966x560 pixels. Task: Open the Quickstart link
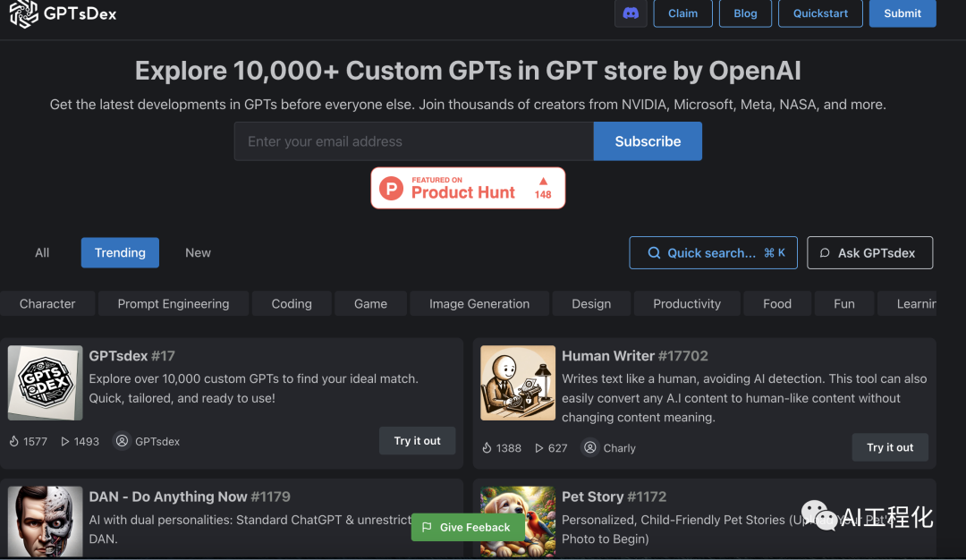click(820, 13)
